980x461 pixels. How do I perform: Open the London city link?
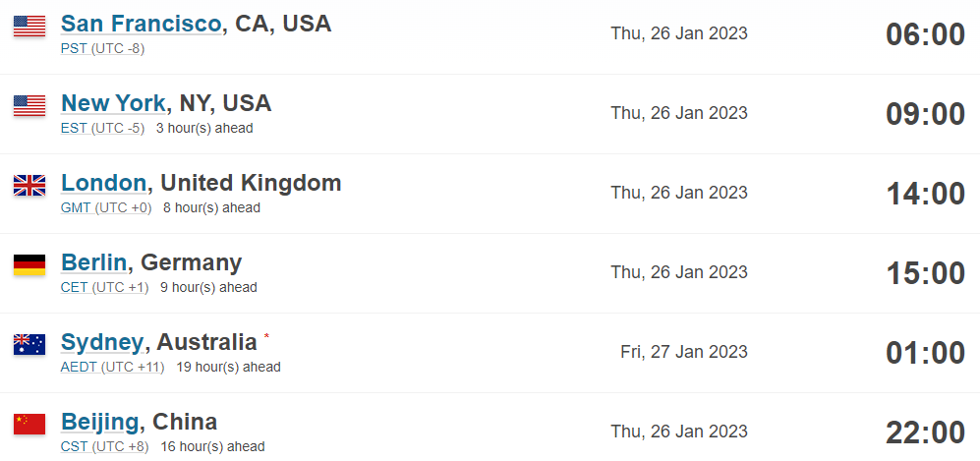click(104, 183)
